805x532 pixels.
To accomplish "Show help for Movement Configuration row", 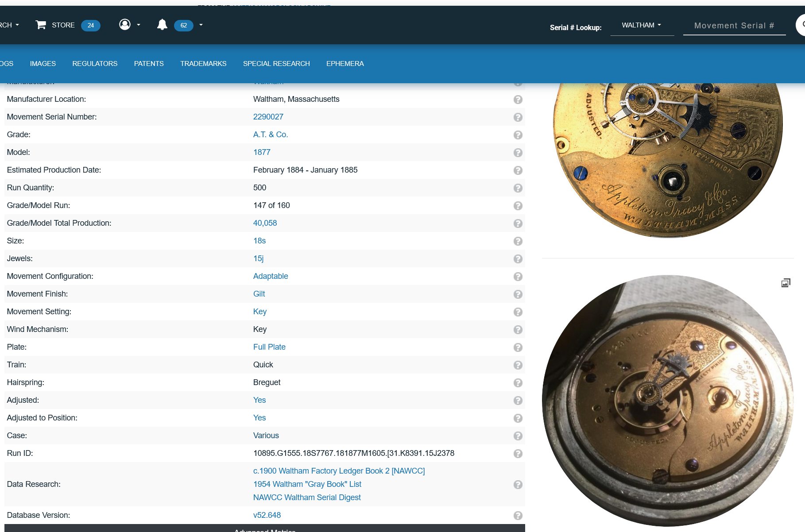I will click(518, 277).
